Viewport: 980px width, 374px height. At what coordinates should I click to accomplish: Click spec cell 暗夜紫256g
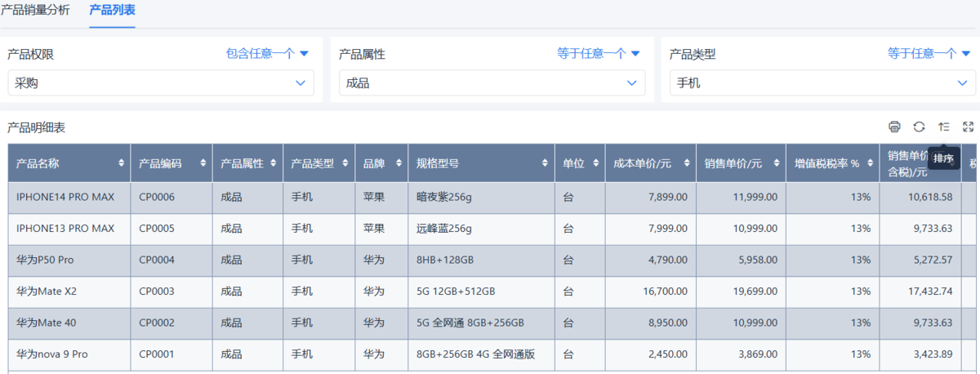pos(444,197)
